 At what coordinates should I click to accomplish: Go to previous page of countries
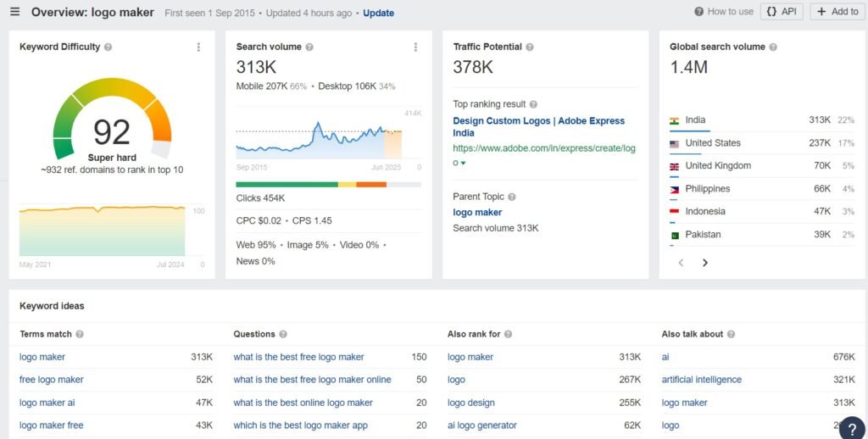[x=680, y=263]
